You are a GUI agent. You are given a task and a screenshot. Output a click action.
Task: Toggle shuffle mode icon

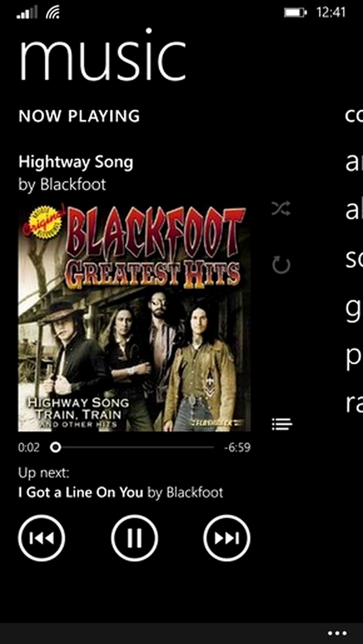point(281,209)
